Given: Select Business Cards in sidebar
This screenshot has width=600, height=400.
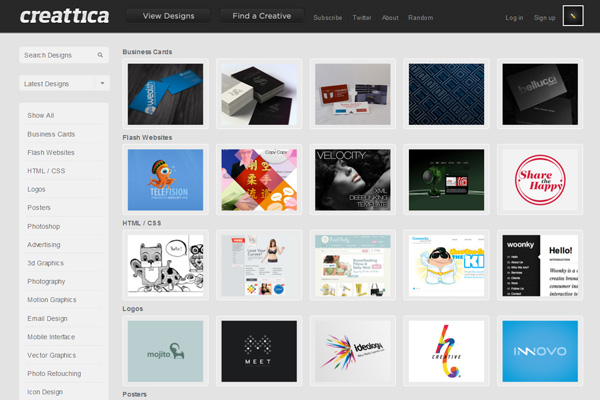Looking at the screenshot, I should pos(51,134).
